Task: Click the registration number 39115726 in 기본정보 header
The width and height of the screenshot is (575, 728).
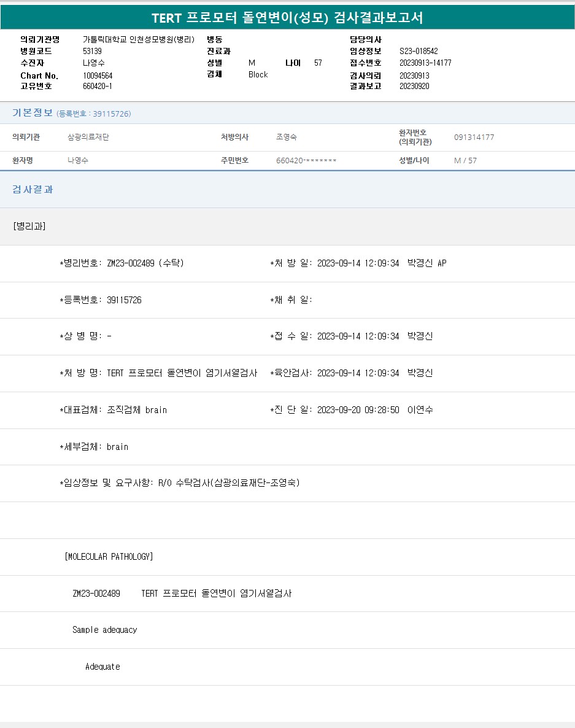Action: (94, 114)
